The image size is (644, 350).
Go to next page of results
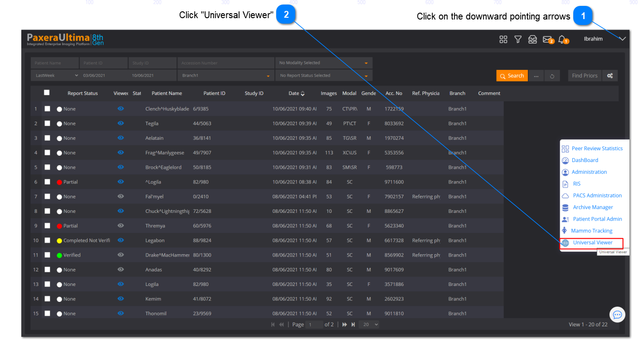click(345, 325)
